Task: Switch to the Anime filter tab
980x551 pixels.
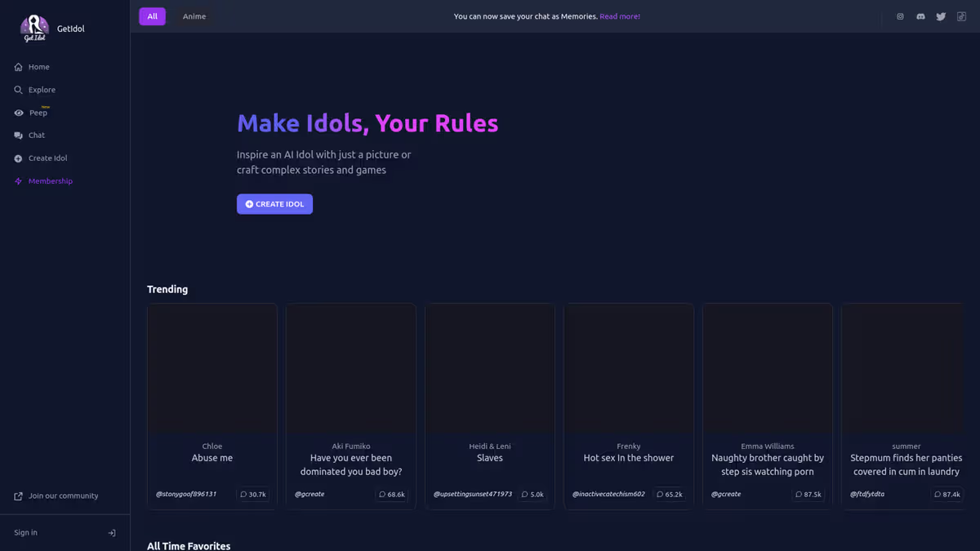Action: click(194, 16)
